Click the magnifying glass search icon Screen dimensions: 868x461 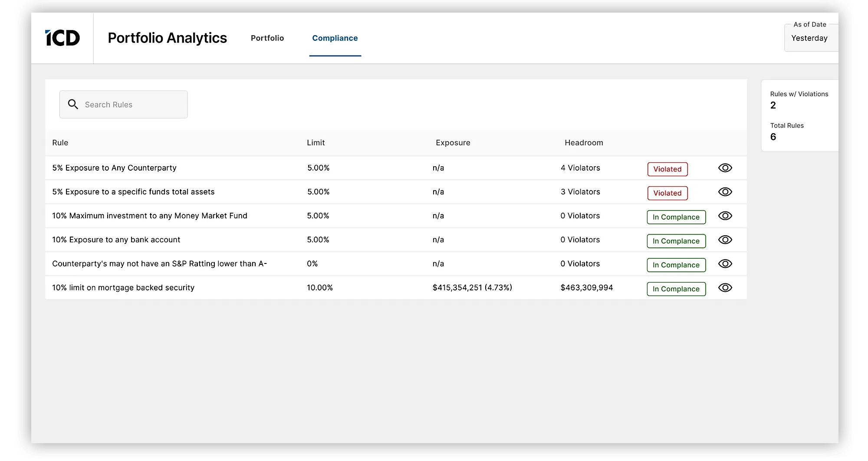[x=73, y=104]
